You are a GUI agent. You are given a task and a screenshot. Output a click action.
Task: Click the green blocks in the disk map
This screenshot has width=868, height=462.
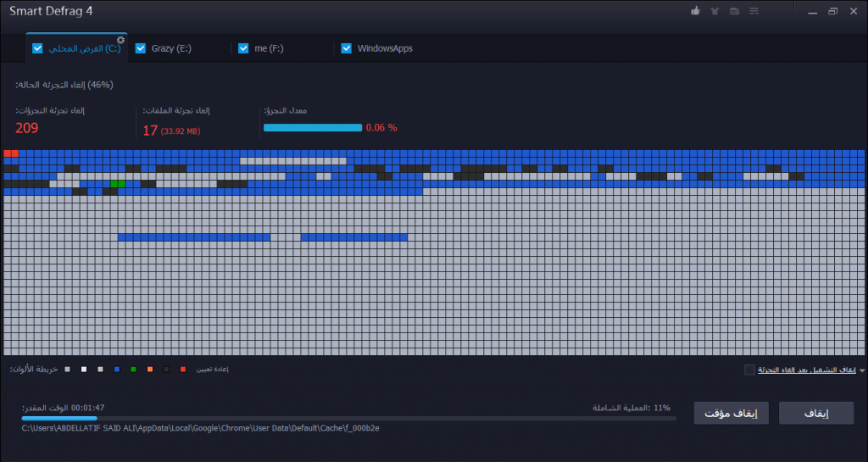118,184
